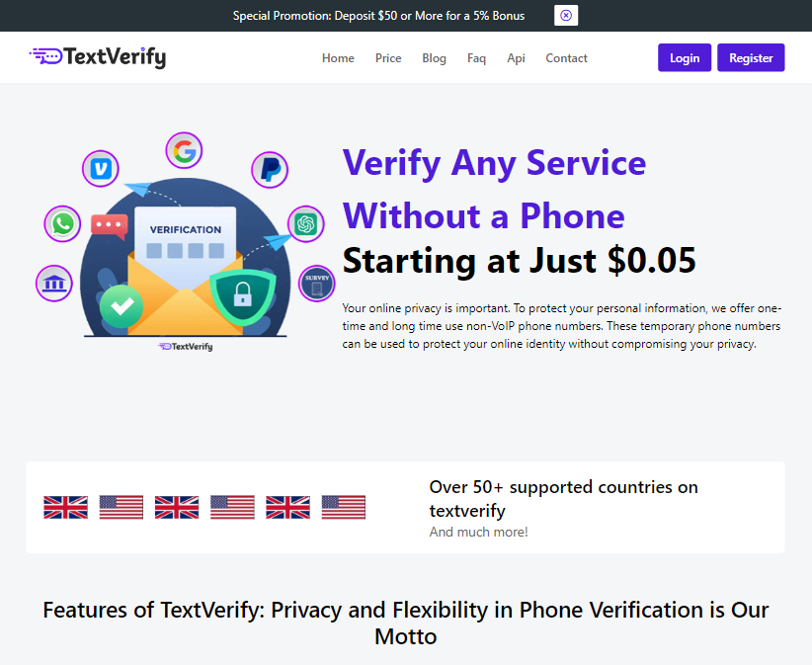Click the red chat bubble icon

[109, 225]
